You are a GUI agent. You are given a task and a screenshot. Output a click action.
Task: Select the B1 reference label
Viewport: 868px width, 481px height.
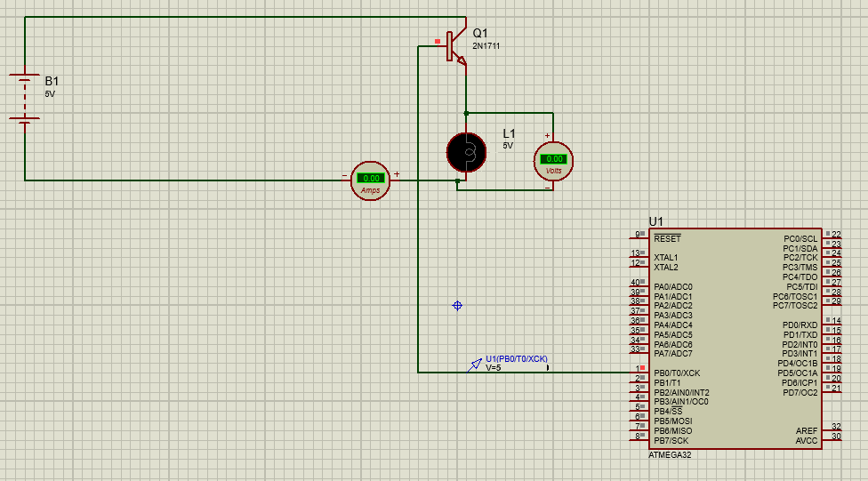(52, 81)
